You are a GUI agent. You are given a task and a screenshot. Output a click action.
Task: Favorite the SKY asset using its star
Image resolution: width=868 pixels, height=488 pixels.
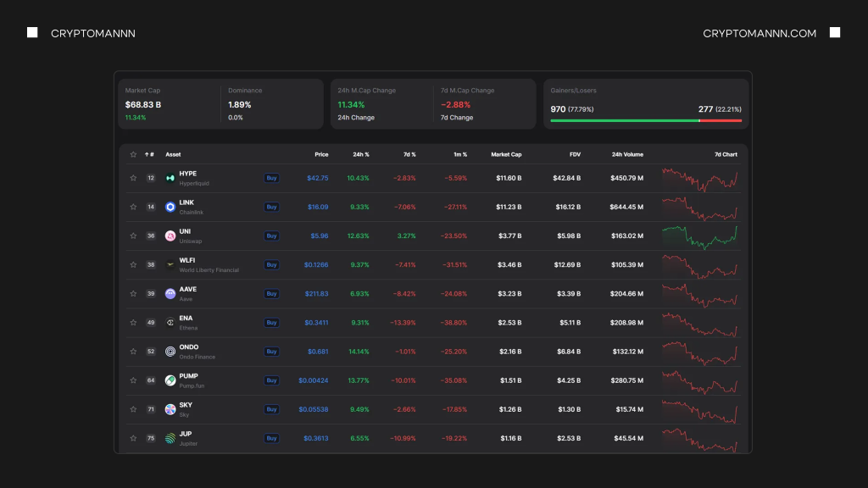(133, 409)
